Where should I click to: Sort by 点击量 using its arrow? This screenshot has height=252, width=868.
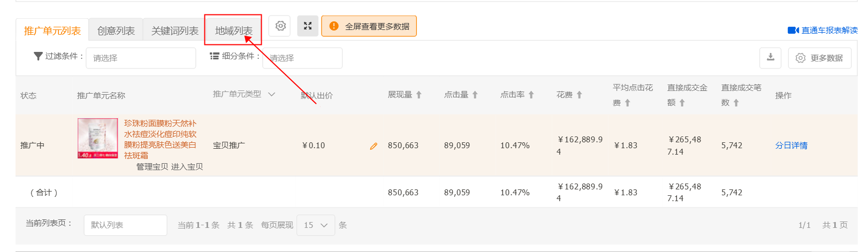pos(475,95)
